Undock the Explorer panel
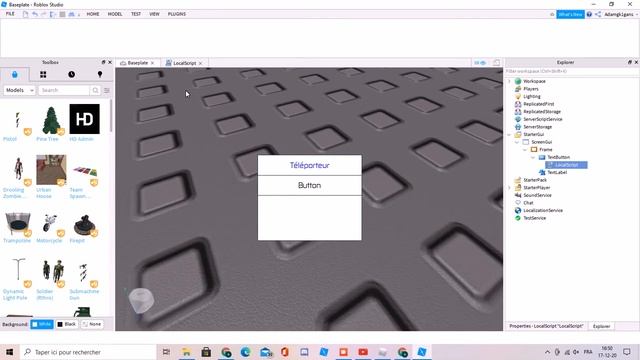This screenshot has width=640, height=360. tap(630, 62)
